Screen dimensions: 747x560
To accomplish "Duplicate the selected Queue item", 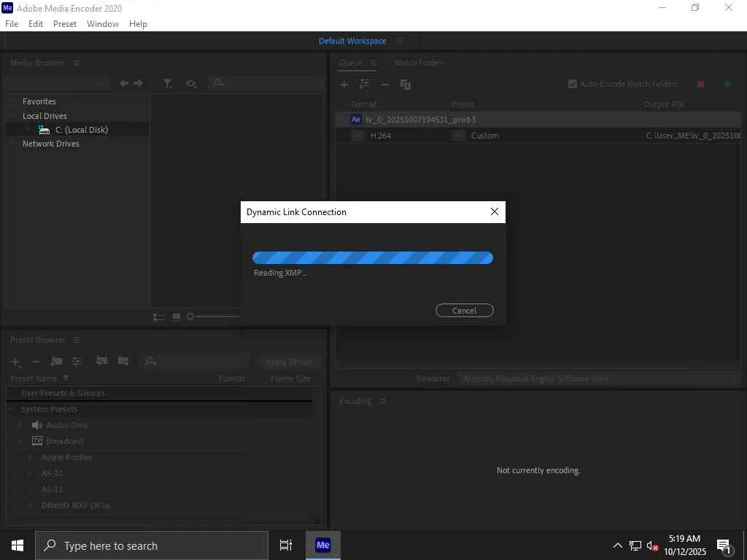I will [x=406, y=85].
